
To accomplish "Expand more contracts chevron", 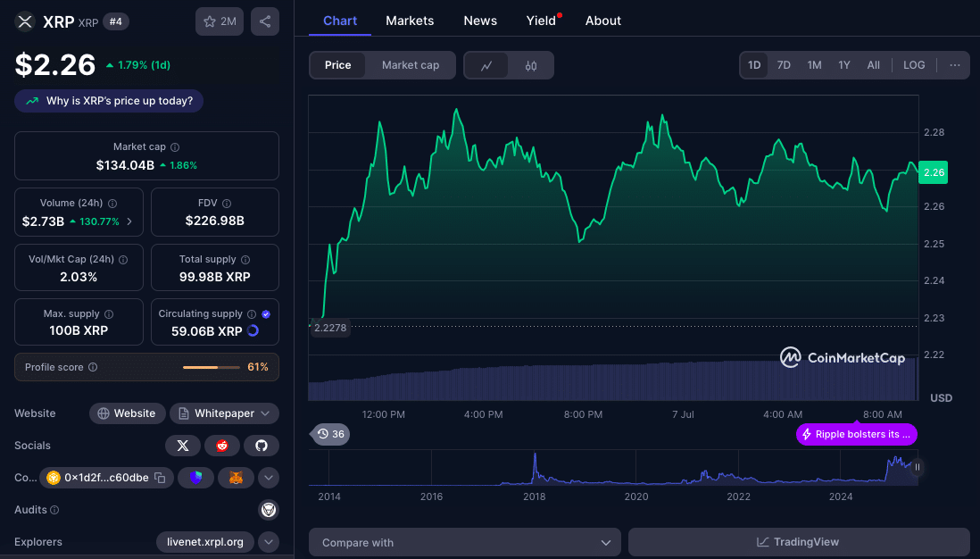I will 268,478.
